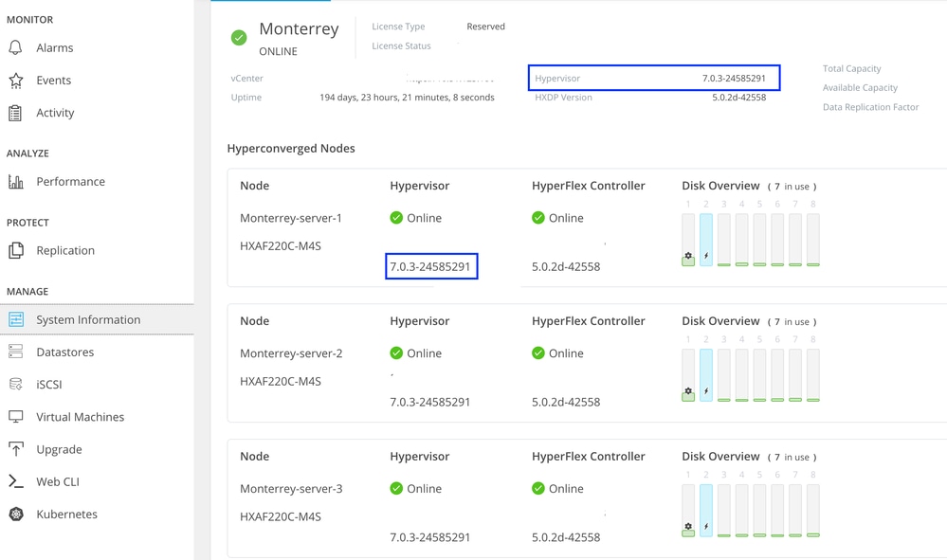Click the Monterrey cluster name
Screen dimensions: 947x560
tap(299, 29)
